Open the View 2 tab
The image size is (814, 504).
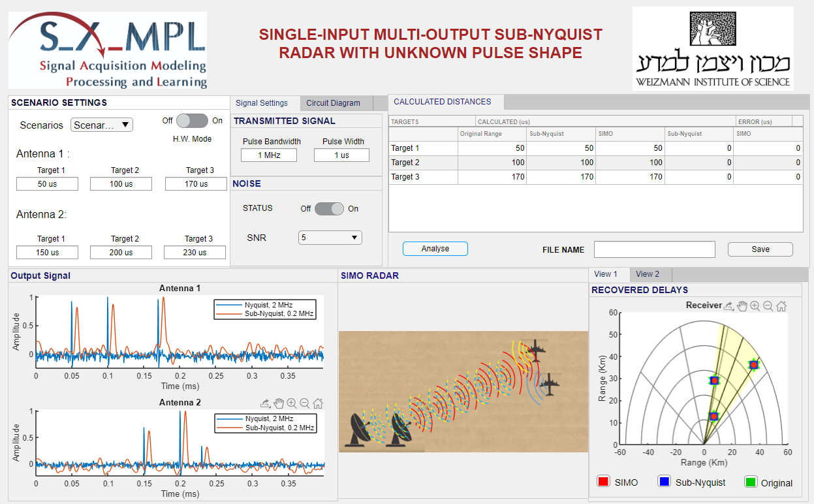[648, 274]
